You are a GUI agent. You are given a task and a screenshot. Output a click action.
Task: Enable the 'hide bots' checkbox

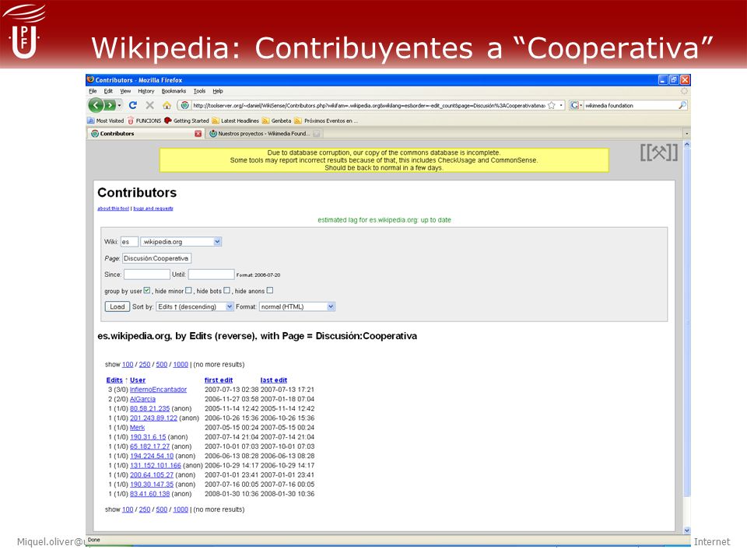226,290
